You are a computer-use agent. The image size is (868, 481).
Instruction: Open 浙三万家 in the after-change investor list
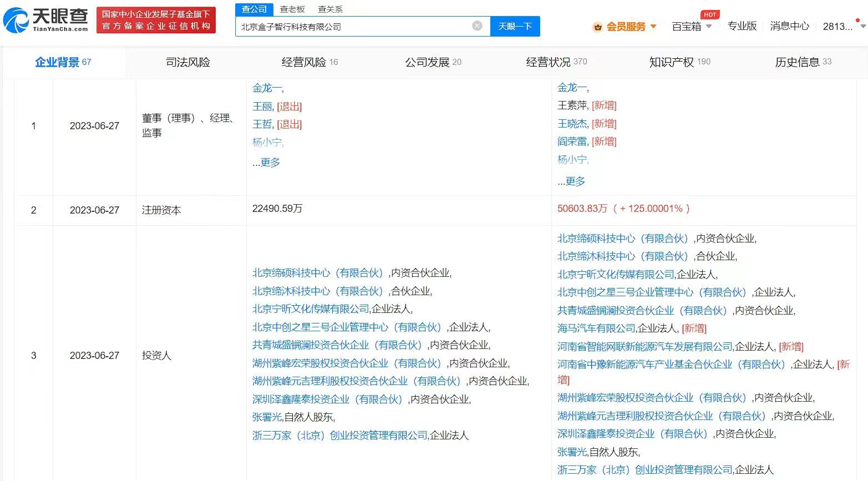[645, 469]
